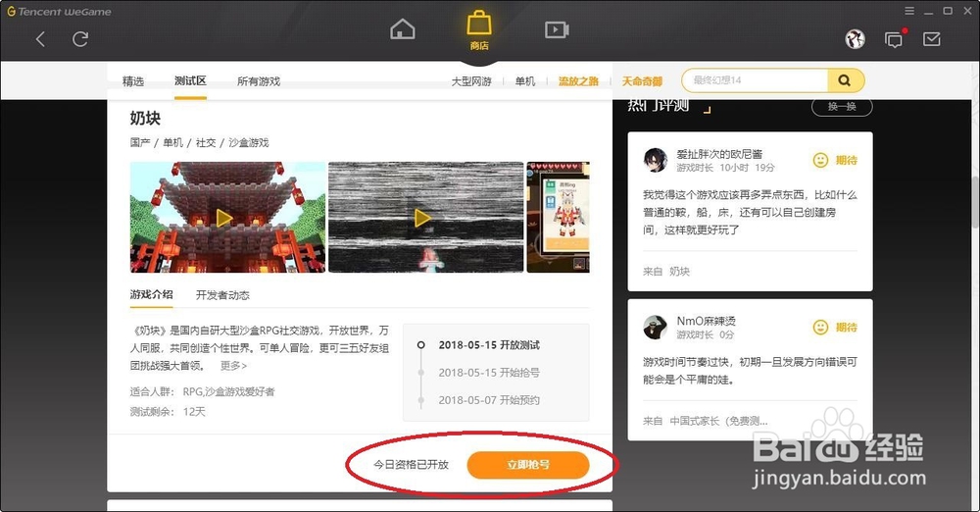
Task: Click the 今日资格已开放 status text
Action: (x=412, y=465)
